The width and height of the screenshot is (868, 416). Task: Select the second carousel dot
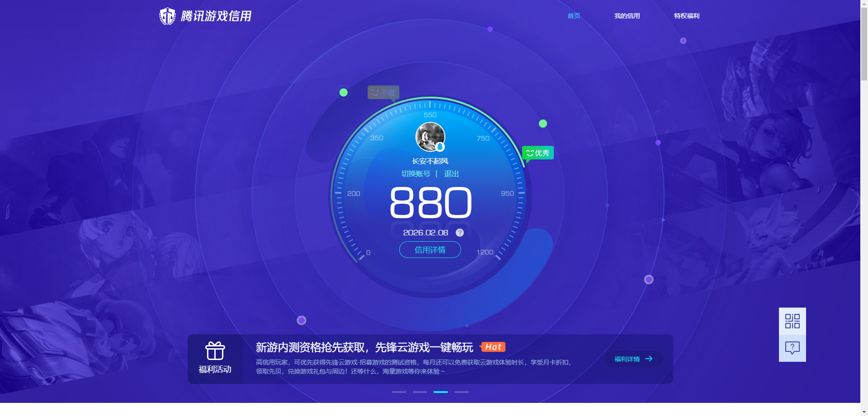[420, 392]
